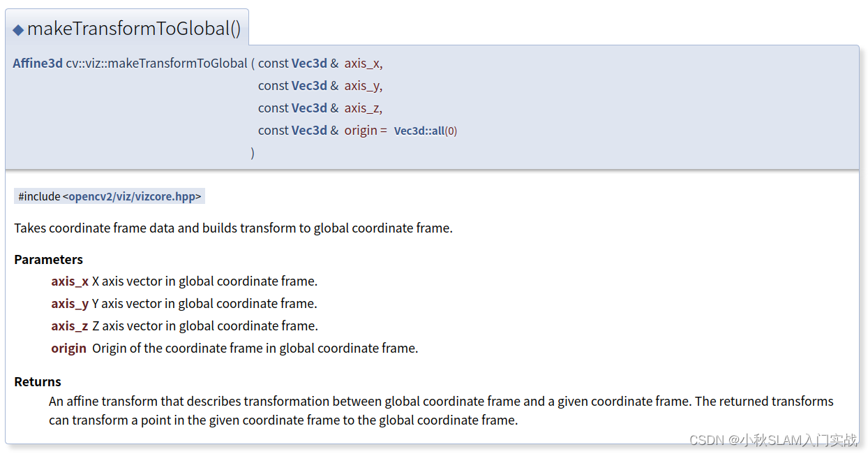Click the axis_z entry under Parameters

tap(70, 326)
